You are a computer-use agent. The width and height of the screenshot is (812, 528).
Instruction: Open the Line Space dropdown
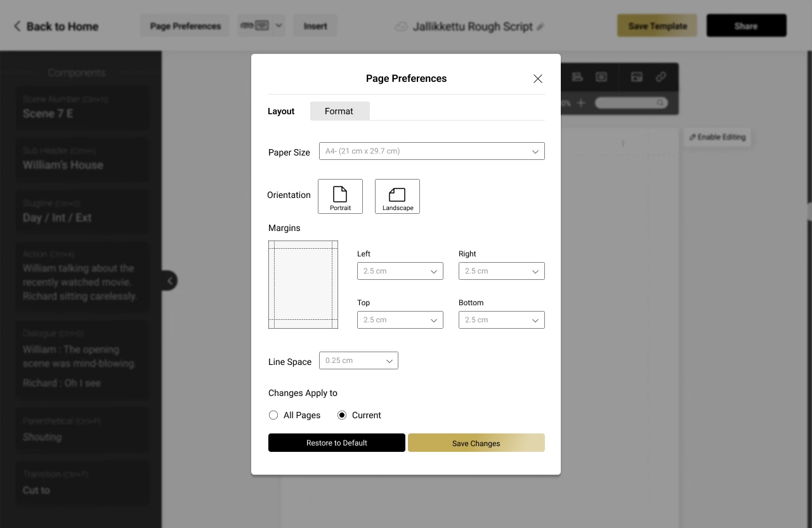coord(358,360)
